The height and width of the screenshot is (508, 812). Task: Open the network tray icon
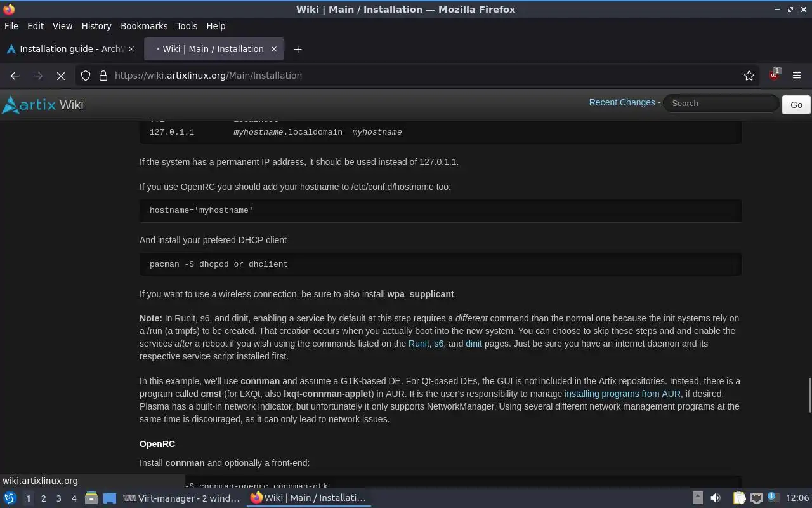pos(756,498)
